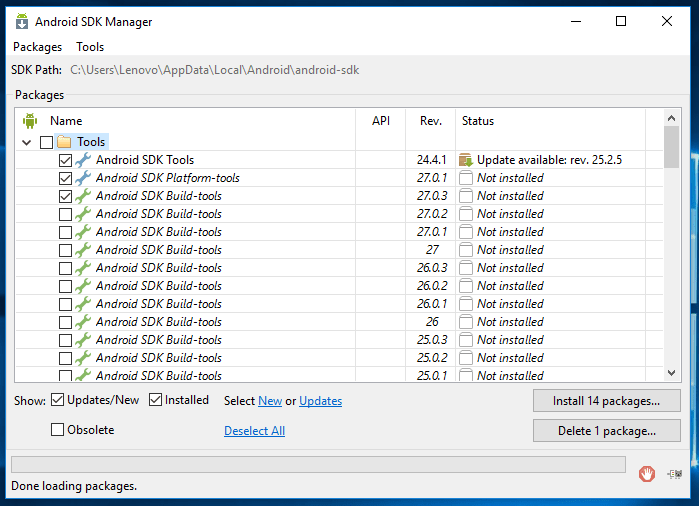Enable the Obsolete checkbox

click(x=58, y=430)
